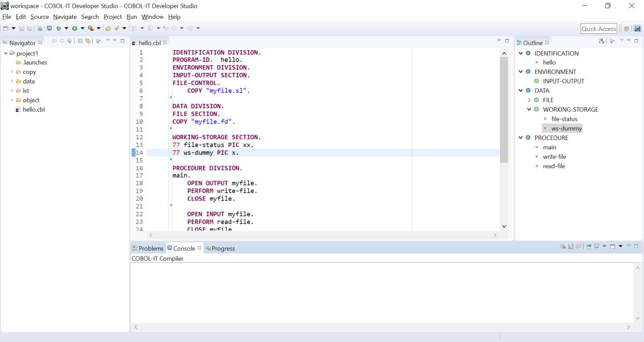Sort the Outline entries alphabetically

coord(601,42)
